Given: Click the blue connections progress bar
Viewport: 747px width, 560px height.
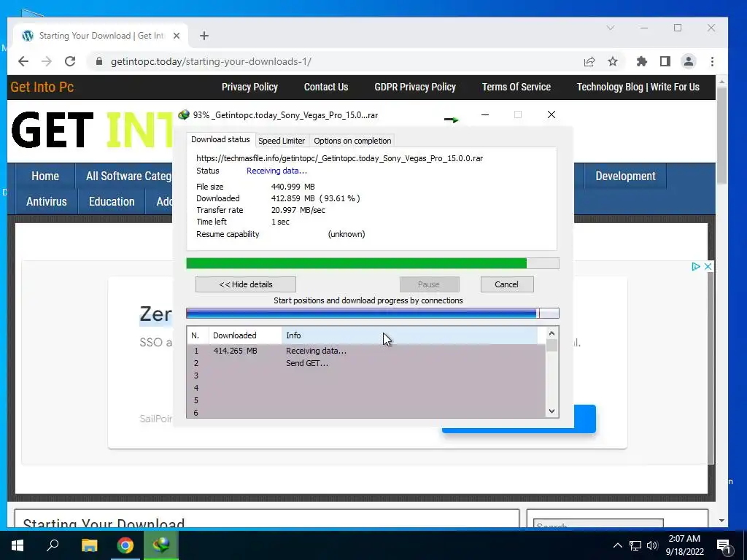Looking at the screenshot, I should pos(373,314).
